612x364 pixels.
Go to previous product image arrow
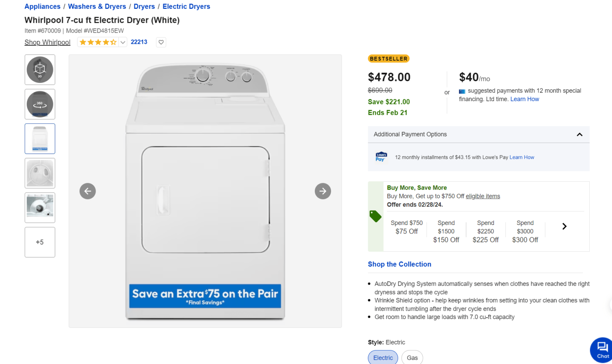click(x=88, y=191)
